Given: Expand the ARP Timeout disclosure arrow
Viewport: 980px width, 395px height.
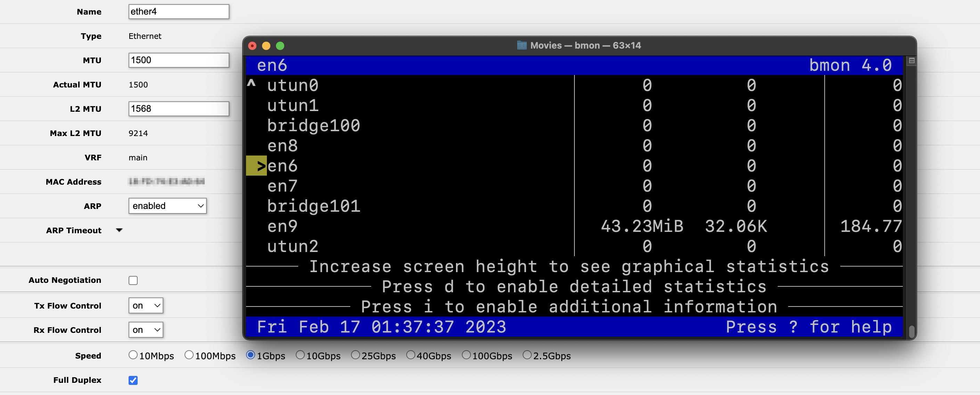Looking at the screenshot, I should click(x=119, y=230).
